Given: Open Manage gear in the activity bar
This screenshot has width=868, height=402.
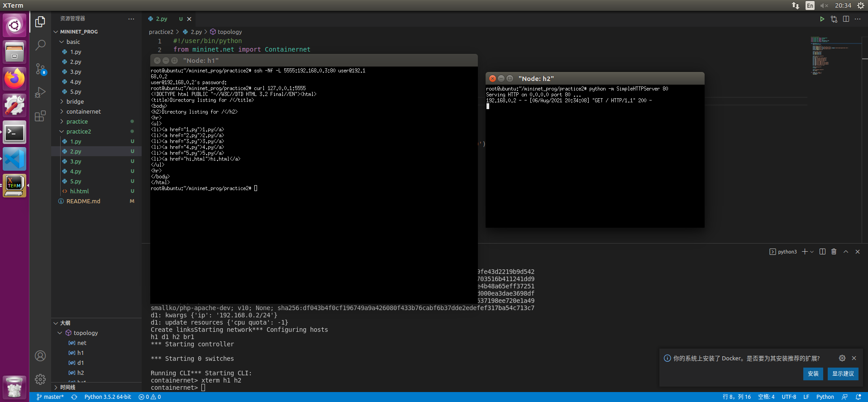Looking at the screenshot, I should tap(40, 379).
